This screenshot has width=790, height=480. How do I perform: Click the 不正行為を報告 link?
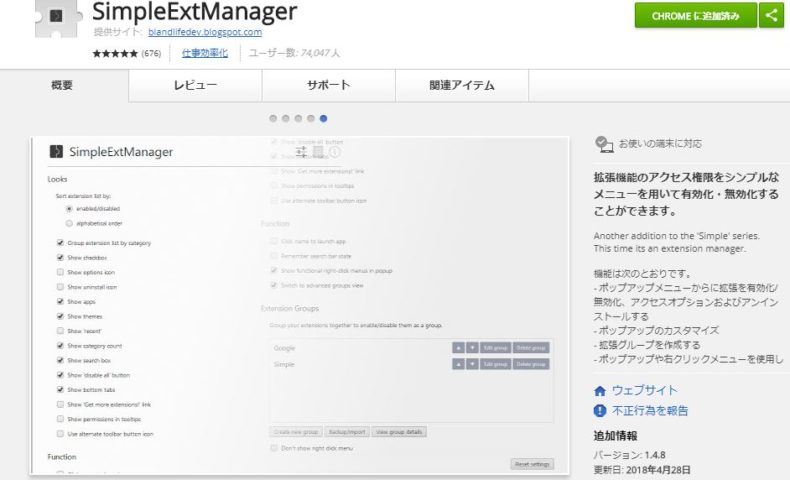point(650,410)
